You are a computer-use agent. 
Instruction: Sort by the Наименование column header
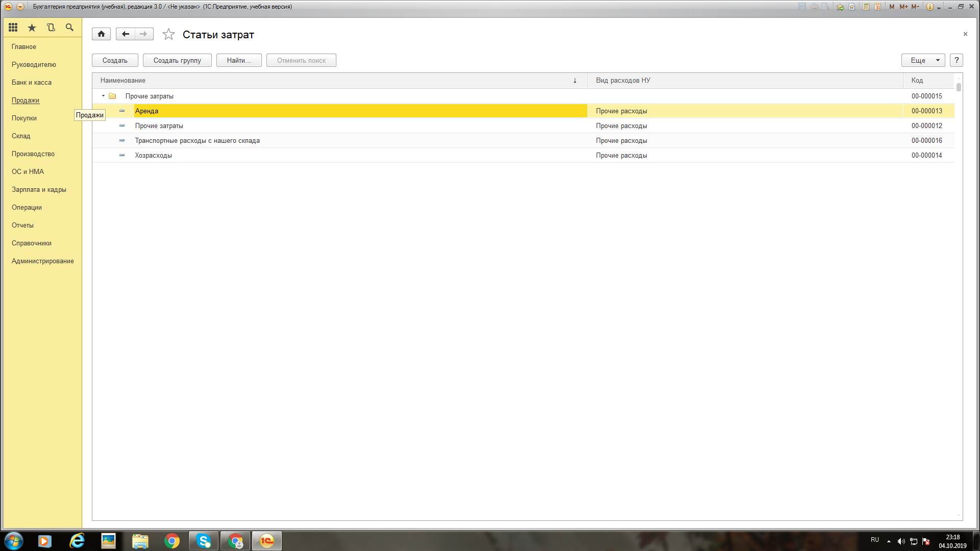123,81
